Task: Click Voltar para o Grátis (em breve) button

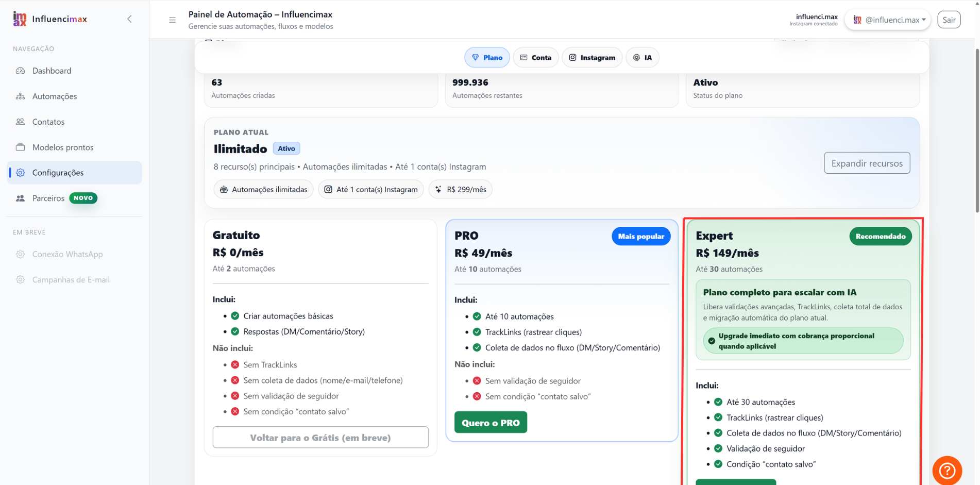Action: [320, 437]
